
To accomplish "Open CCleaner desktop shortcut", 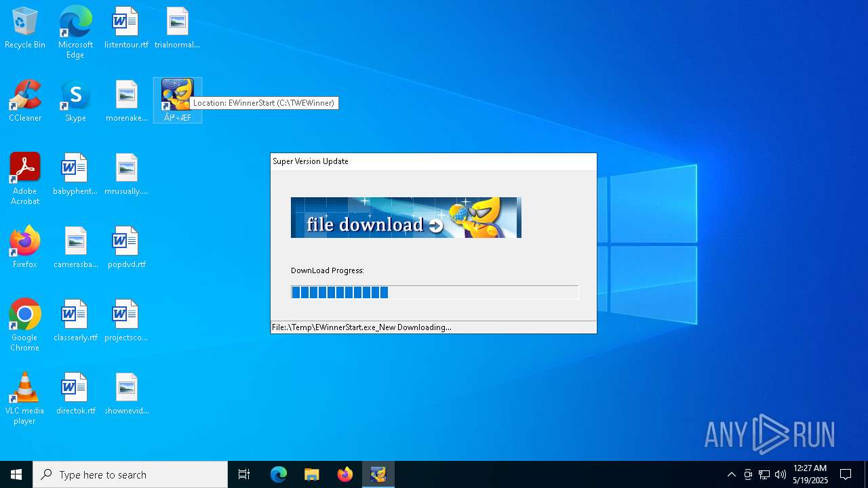I will click(x=25, y=102).
